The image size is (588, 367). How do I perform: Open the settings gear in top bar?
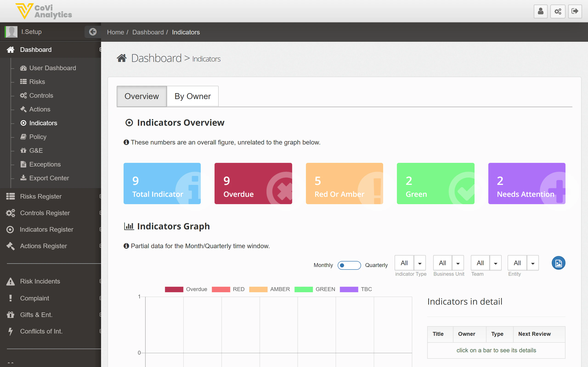558,11
